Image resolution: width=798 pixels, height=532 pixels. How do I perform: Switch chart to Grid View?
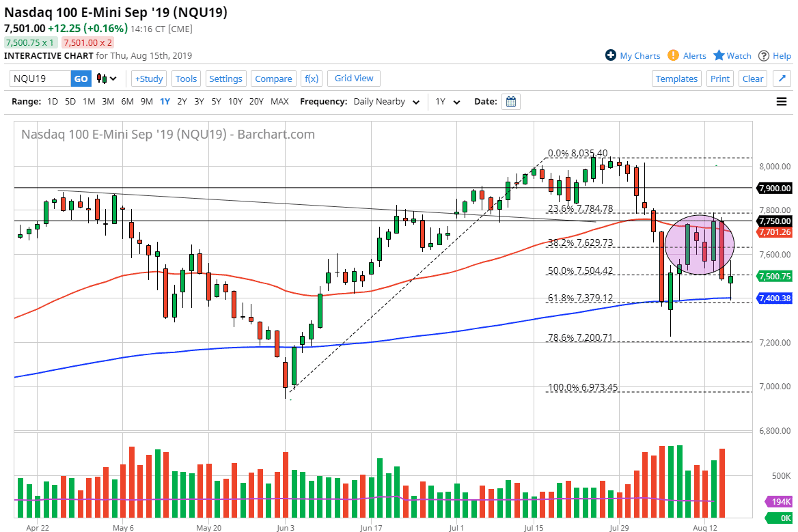pyautogui.click(x=353, y=79)
